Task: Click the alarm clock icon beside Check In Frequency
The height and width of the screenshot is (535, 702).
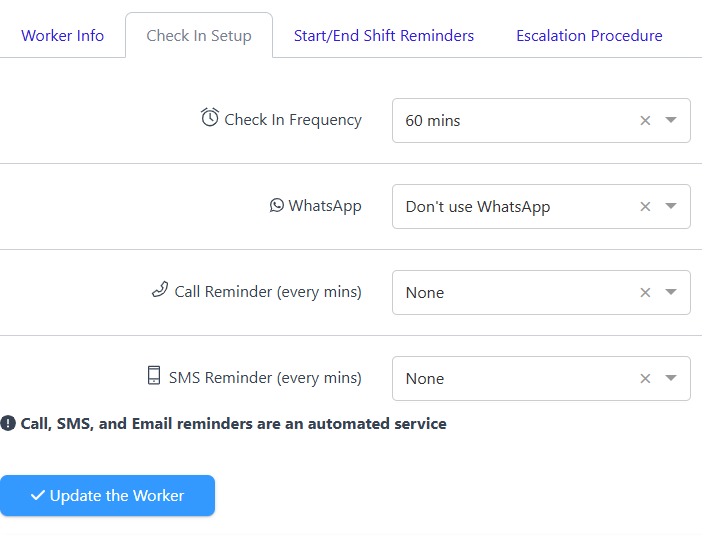Action: point(210,118)
